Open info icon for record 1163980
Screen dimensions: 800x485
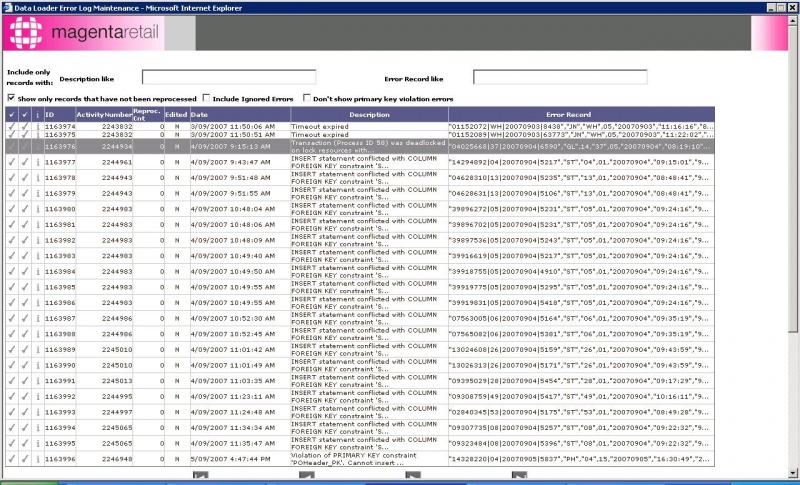[38, 209]
